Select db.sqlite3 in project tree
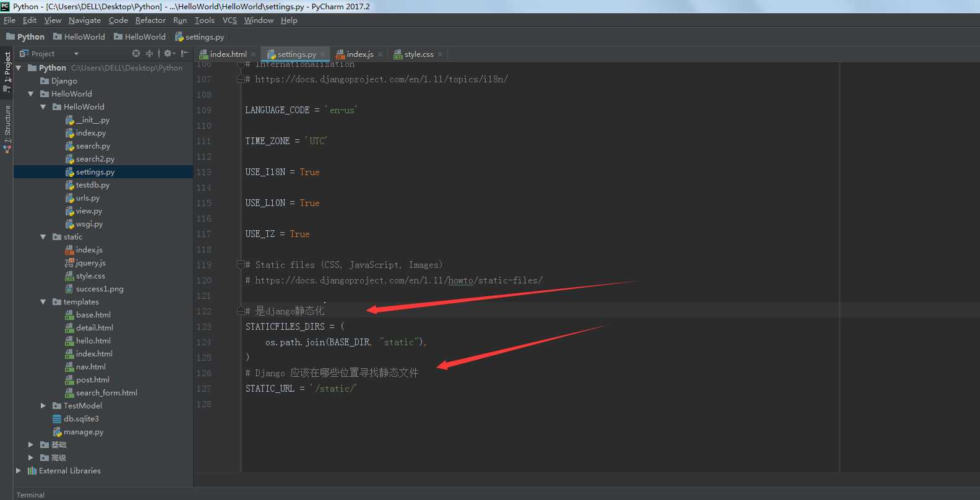Viewport: 980px width, 500px height. tap(75, 419)
